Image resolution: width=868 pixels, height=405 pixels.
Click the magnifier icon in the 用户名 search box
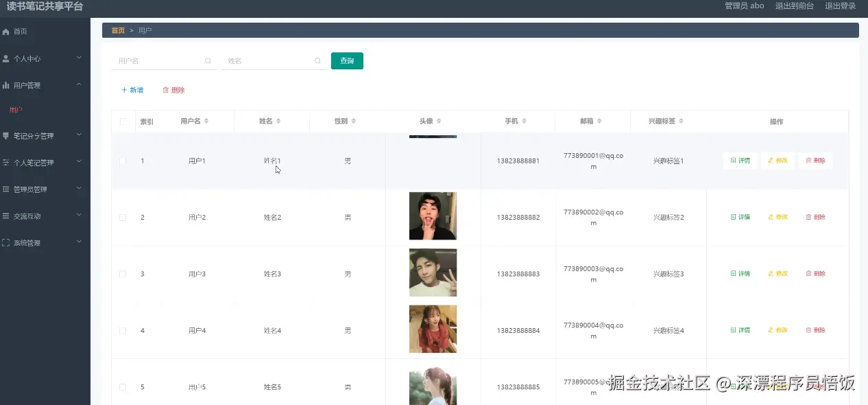pyautogui.click(x=208, y=60)
